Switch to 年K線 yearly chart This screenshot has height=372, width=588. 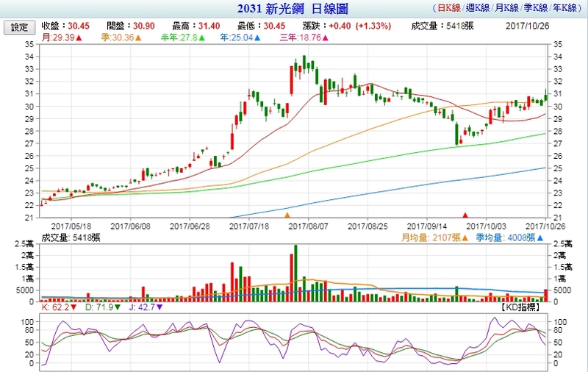tap(564, 8)
